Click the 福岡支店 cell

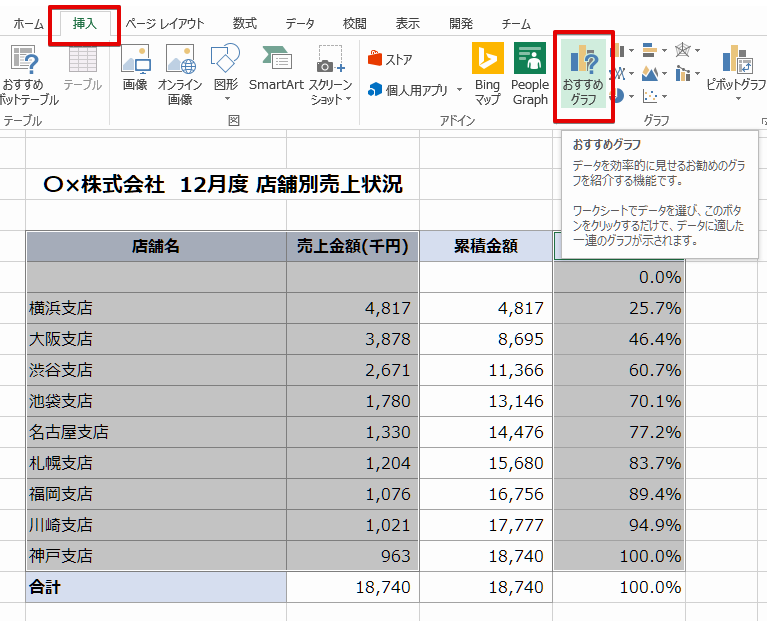[x=156, y=494]
